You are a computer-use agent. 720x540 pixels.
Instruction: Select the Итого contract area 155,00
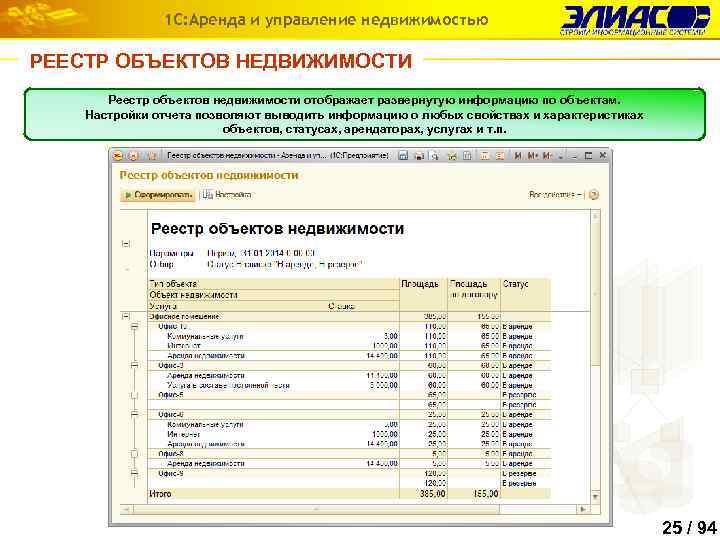(x=486, y=494)
